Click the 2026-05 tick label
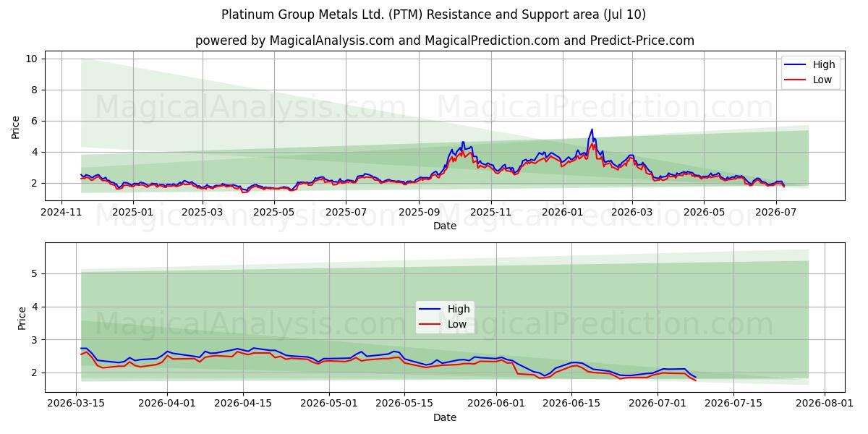The image size is (868, 434). click(703, 212)
